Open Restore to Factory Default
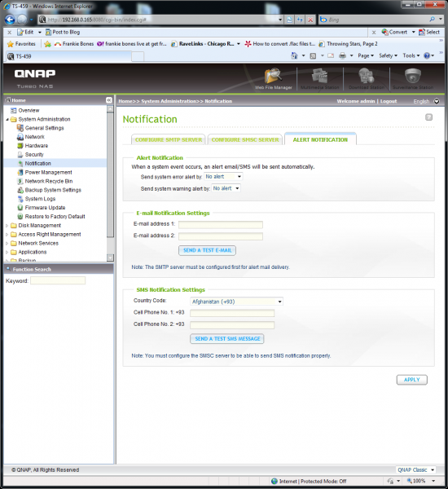The image size is (448, 489). pos(55,217)
